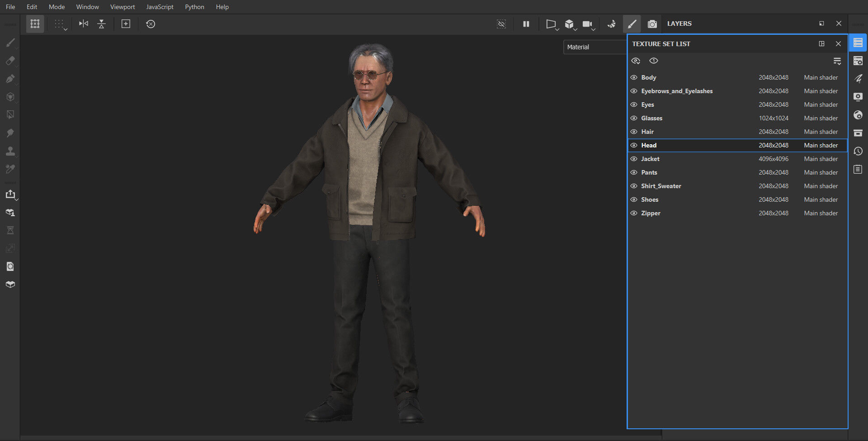This screenshot has width=868, height=441.
Task: Select the Paint brush tool
Action: 10,43
